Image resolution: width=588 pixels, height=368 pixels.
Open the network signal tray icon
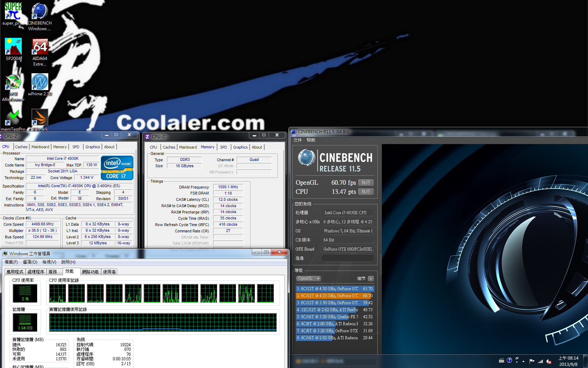(540, 361)
